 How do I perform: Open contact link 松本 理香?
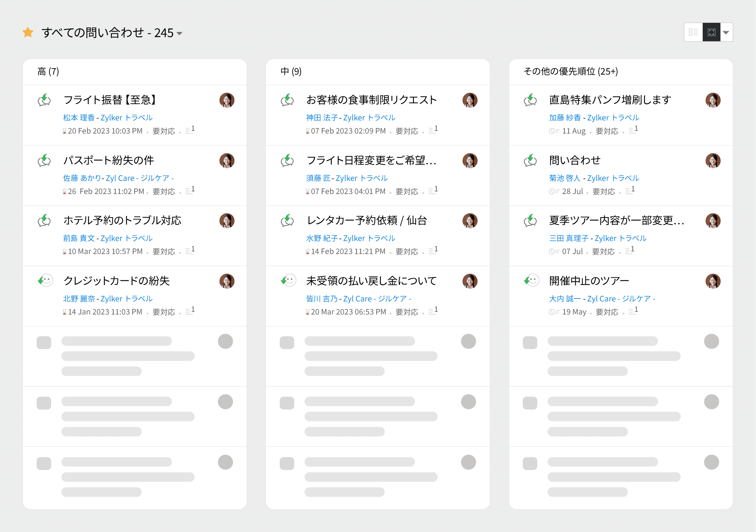point(79,118)
